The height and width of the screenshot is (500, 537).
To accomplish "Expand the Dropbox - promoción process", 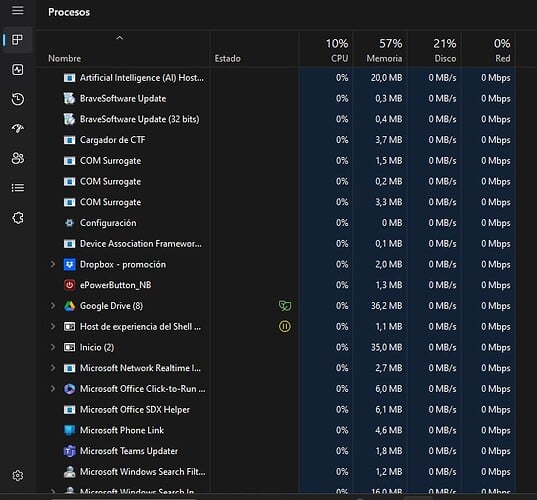I will pyautogui.click(x=53, y=264).
